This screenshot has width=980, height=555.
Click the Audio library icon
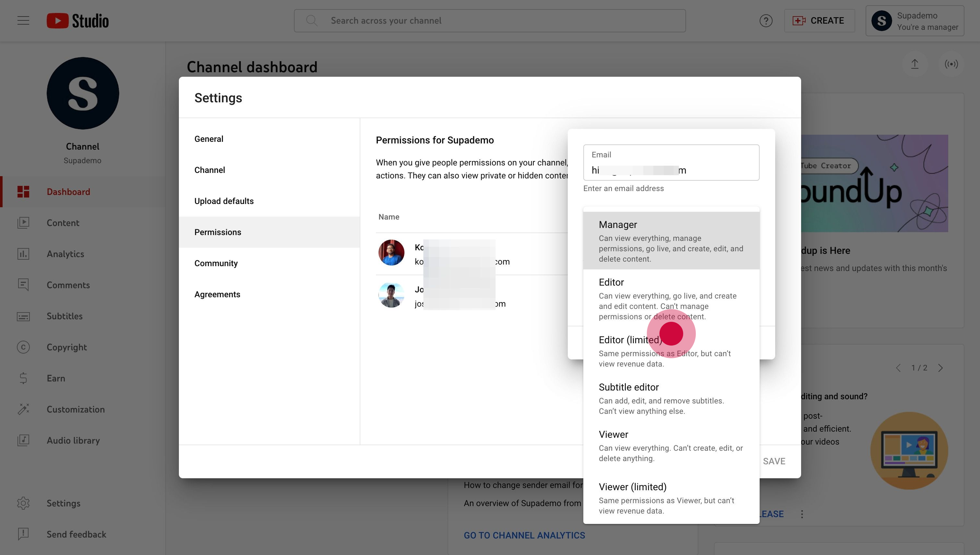pos(23,440)
